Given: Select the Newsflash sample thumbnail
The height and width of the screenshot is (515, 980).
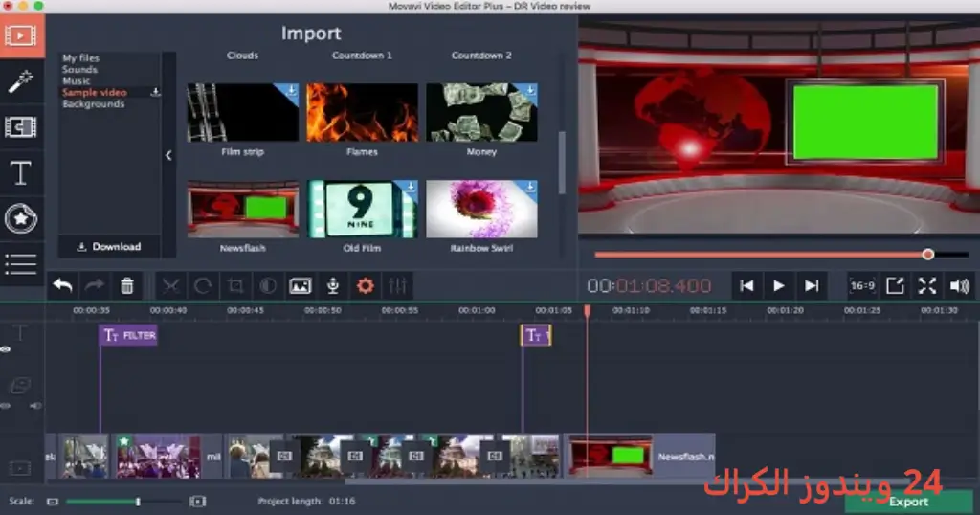Looking at the screenshot, I should coord(242,209).
